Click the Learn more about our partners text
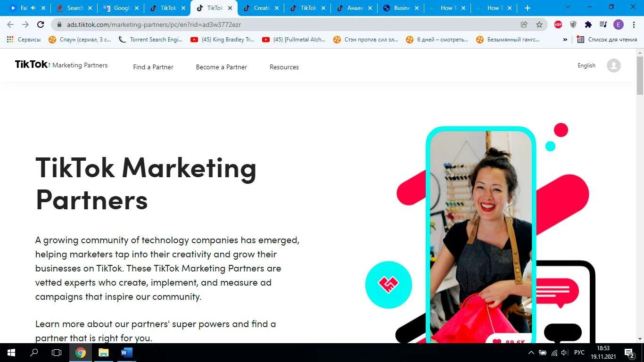The image size is (644, 362). pos(156,331)
